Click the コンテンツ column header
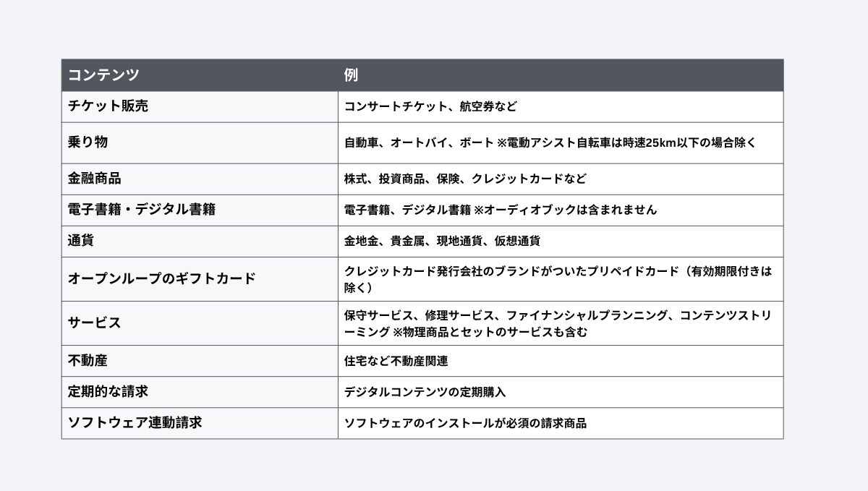 pos(200,75)
